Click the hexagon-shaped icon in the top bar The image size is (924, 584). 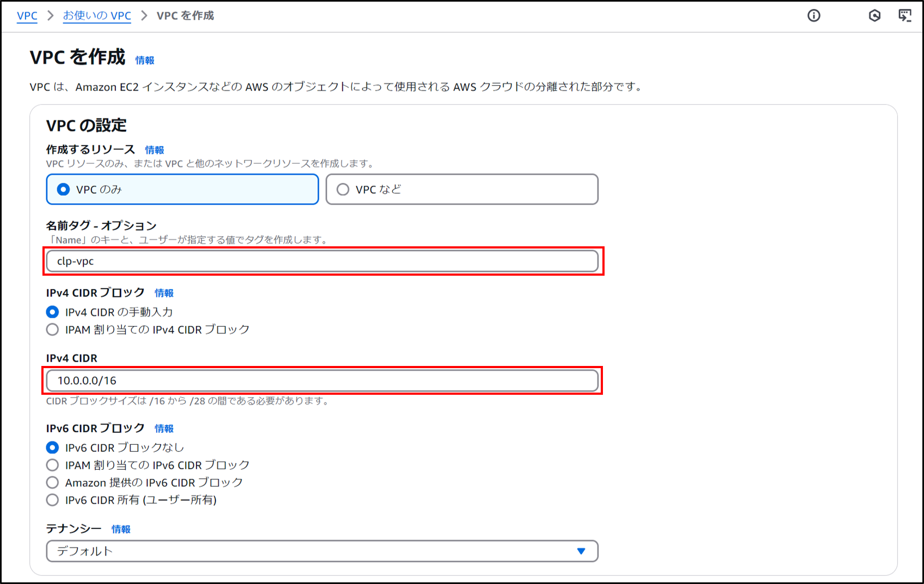tap(874, 16)
